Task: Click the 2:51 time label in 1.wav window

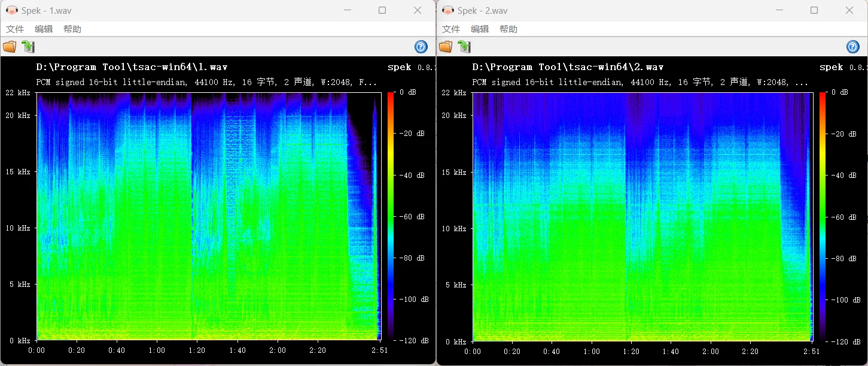Action: coord(379,350)
